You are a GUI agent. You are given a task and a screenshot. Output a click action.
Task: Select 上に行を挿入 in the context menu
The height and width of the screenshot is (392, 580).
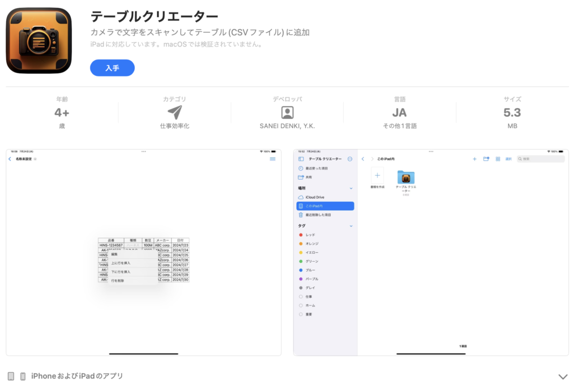pos(121,263)
